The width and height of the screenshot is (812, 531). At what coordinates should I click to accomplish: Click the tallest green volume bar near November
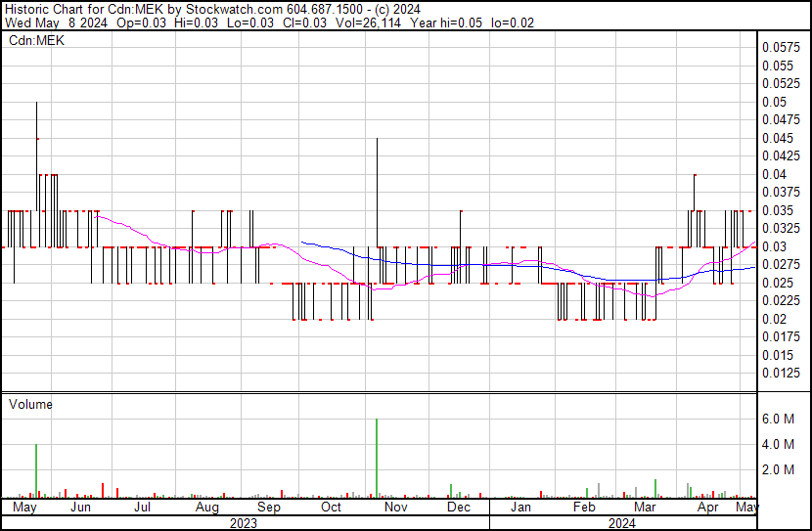click(377, 458)
